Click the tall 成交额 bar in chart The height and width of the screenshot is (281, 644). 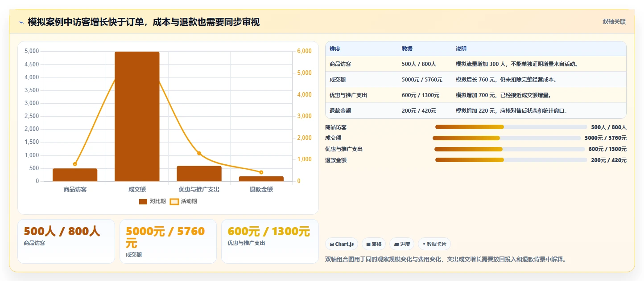[137, 117]
